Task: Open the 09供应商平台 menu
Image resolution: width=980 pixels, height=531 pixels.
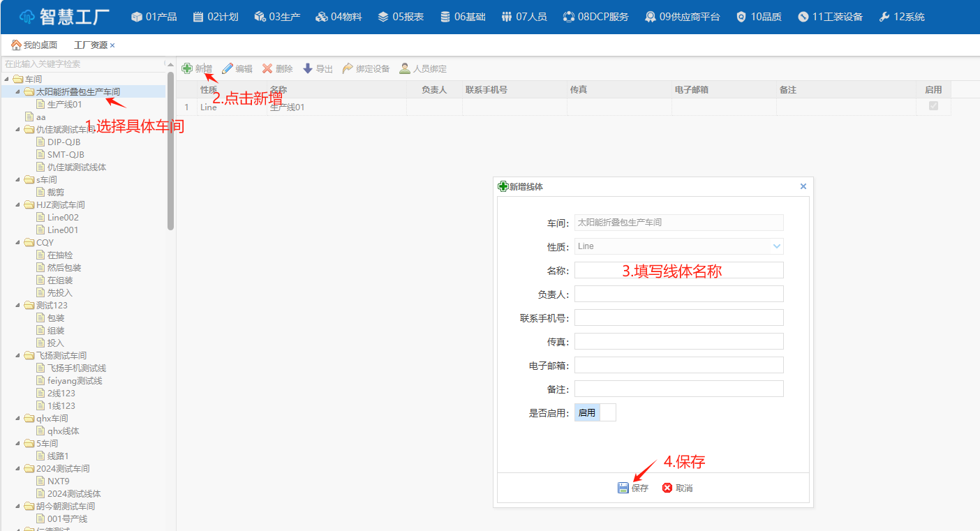Action: pos(682,17)
